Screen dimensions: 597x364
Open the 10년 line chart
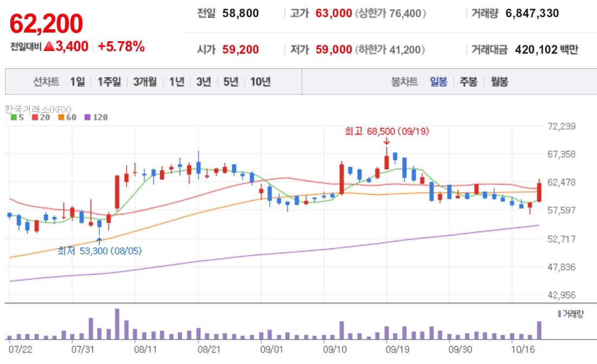coord(261,81)
